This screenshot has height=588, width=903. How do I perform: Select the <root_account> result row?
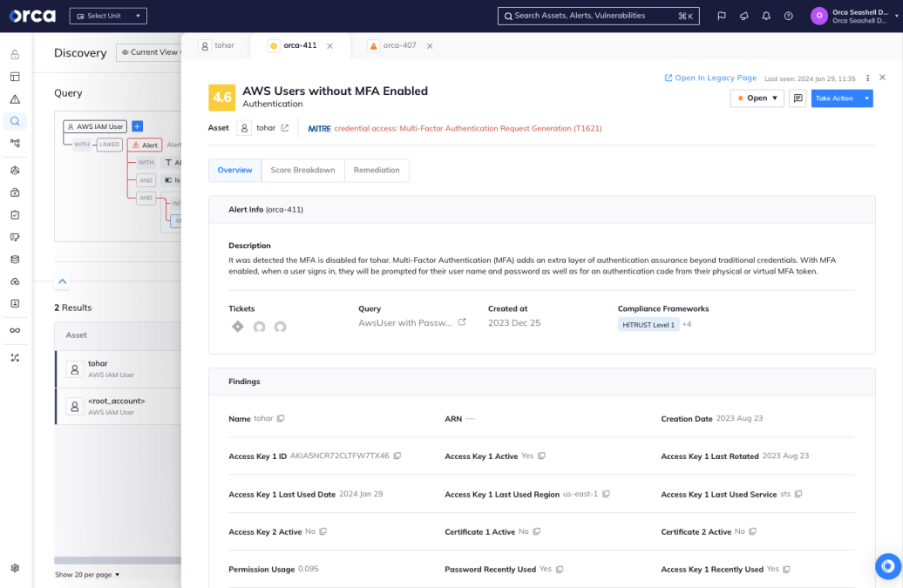(118, 406)
